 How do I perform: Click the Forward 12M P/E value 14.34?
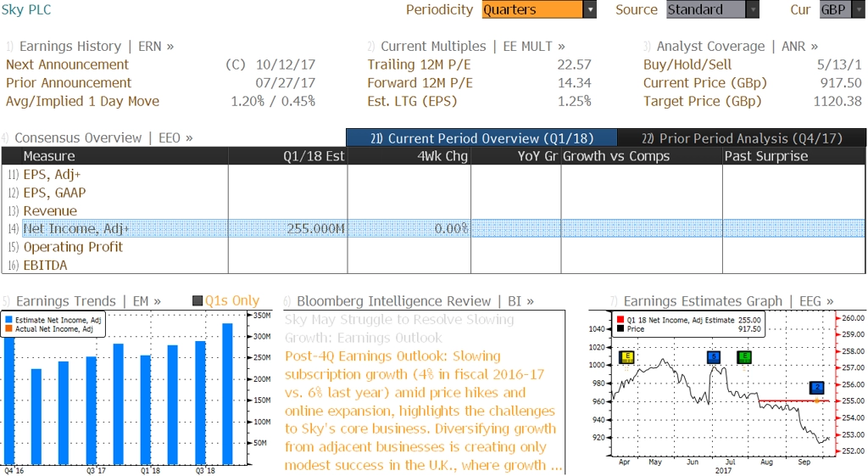point(574,82)
